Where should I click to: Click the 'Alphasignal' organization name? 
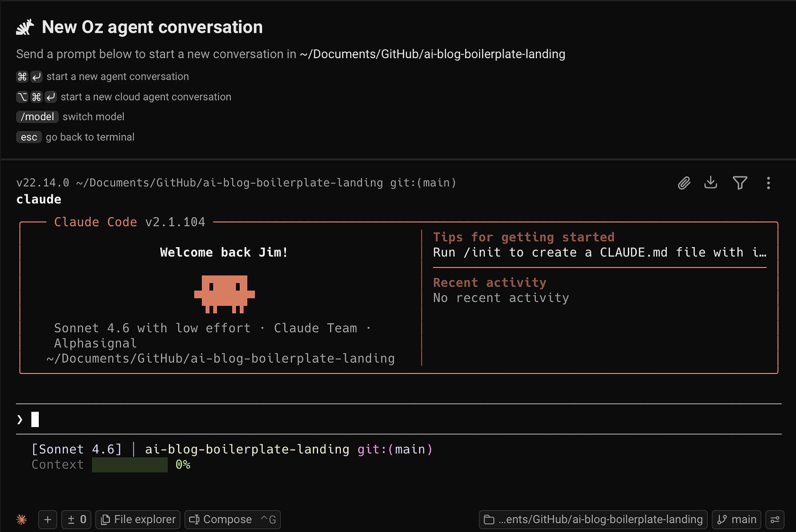[x=95, y=344]
